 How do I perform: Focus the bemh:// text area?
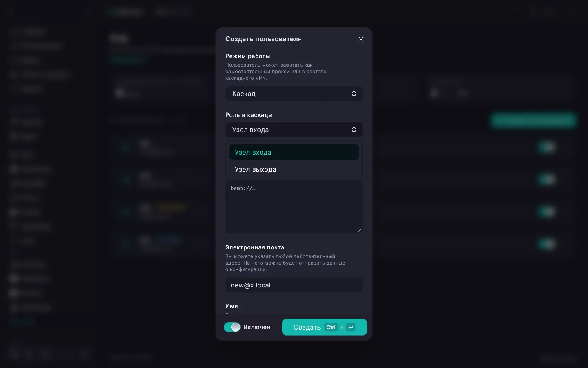pyautogui.click(x=294, y=207)
